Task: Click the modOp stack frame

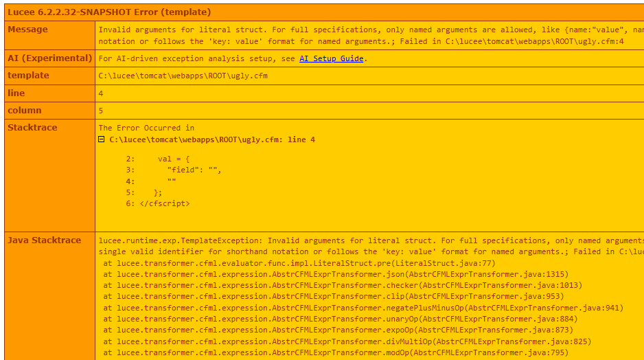Action: click(336, 352)
